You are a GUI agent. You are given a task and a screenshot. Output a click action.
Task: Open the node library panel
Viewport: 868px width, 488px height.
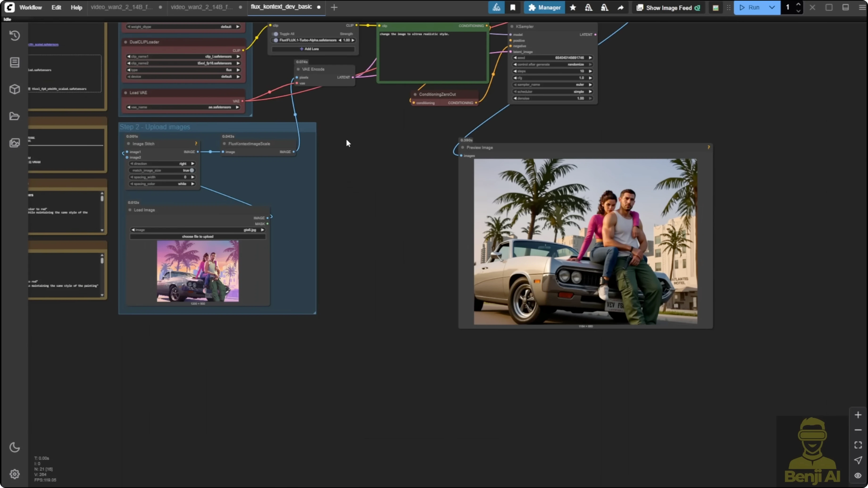pyautogui.click(x=15, y=62)
